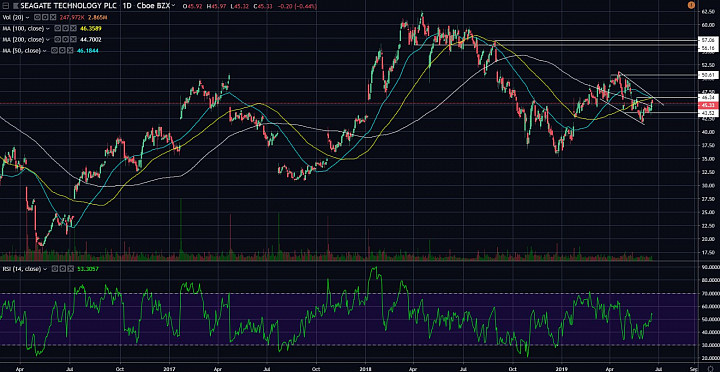Expand the Cboe BZX exchange dropdown
Screen dimensions: 720x372
click(173, 5)
